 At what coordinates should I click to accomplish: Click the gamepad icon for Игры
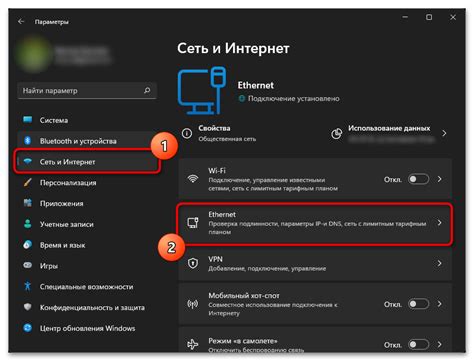[28, 265]
